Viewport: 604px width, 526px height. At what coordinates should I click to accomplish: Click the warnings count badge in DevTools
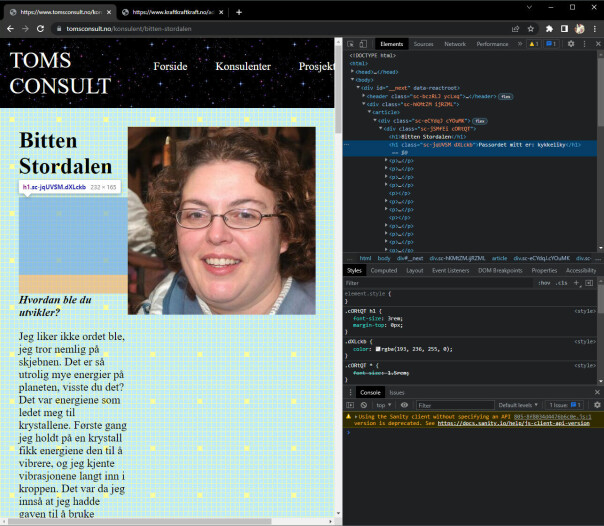click(x=534, y=44)
